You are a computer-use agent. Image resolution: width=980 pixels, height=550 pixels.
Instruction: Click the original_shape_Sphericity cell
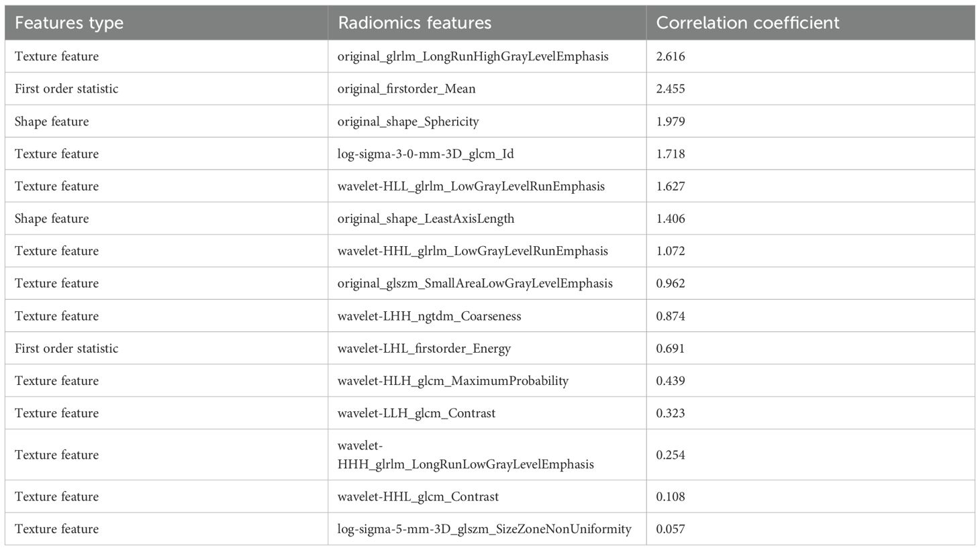pos(408,121)
